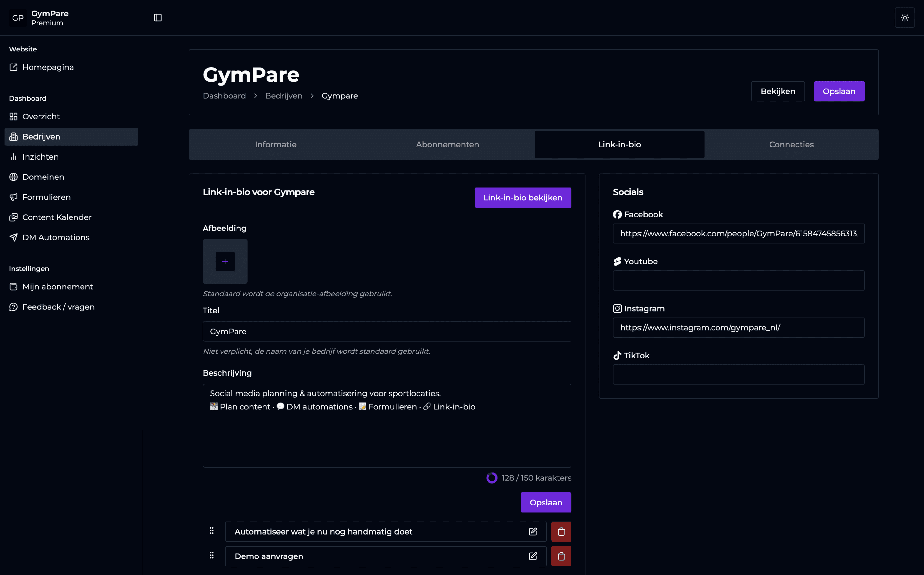Toggle the light theme with the sun icon
Viewport: 924px width, 575px height.
905,18
